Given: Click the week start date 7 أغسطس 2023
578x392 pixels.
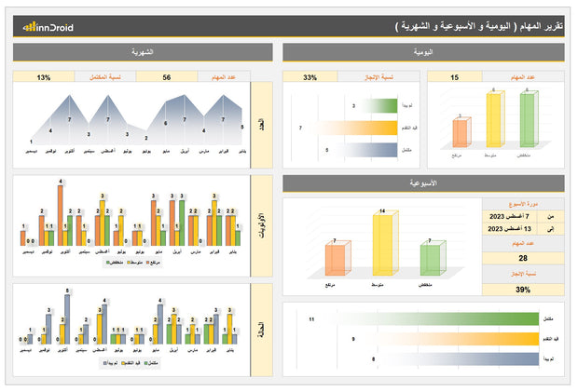Looking at the screenshot, I should (509, 216).
